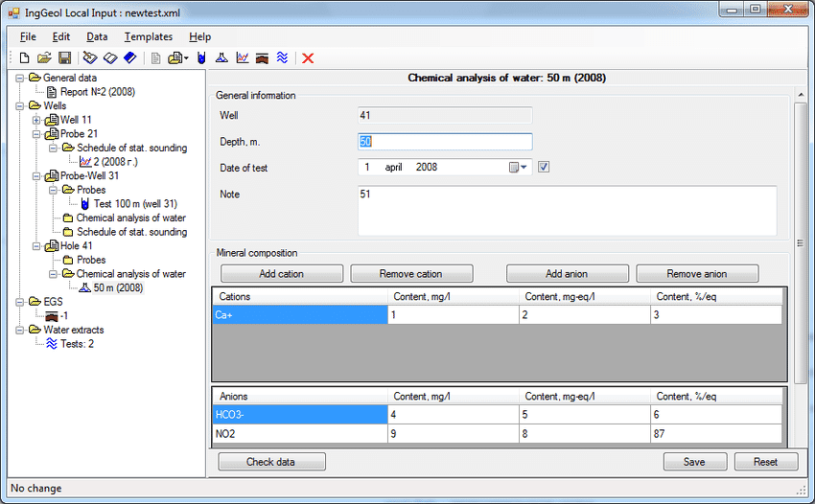815x504 pixels.
Task: Click the Depth, m. input field
Action: point(444,142)
